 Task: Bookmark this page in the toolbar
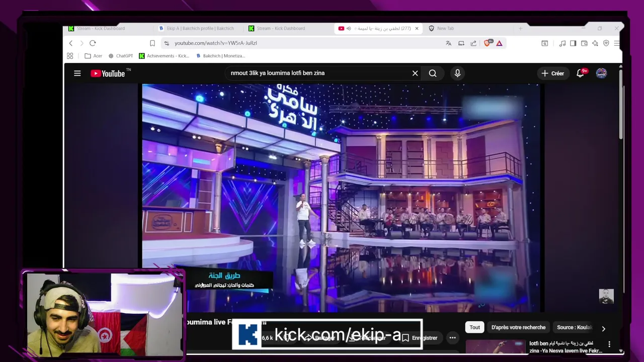point(152,43)
